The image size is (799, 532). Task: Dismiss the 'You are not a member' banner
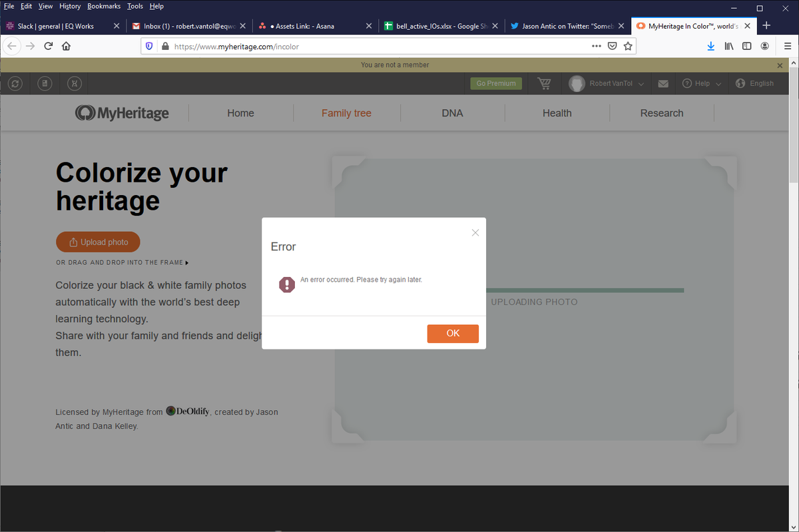click(780, 65)
